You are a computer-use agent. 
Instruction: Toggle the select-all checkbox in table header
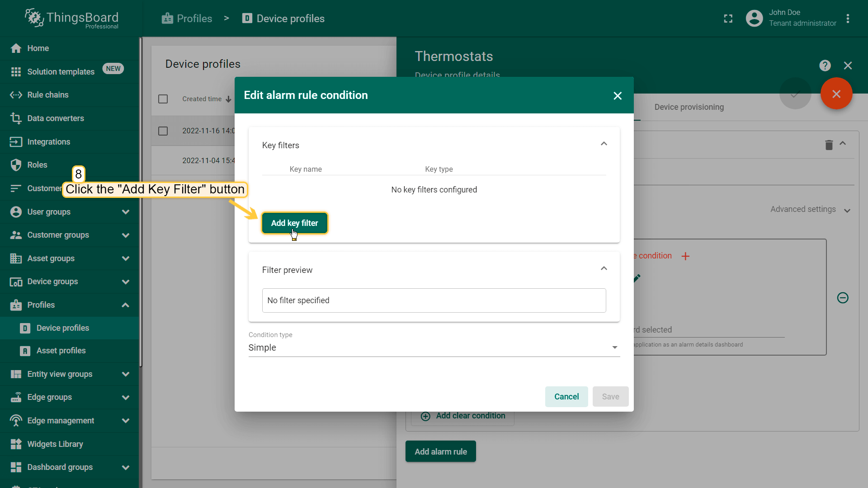pos(163,99)
